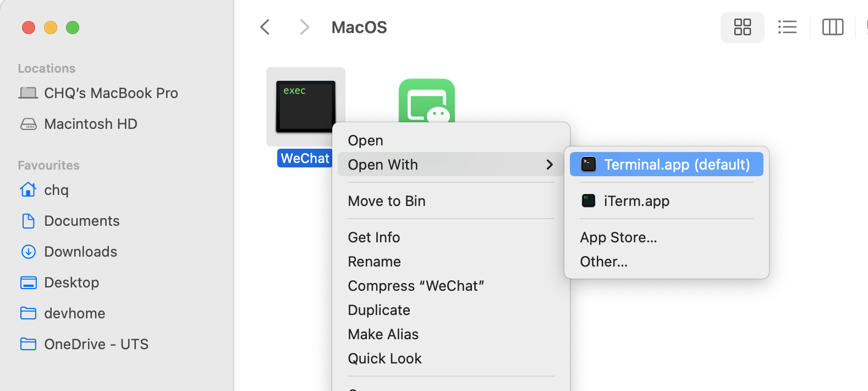Select Get Info from context menu

373,237
